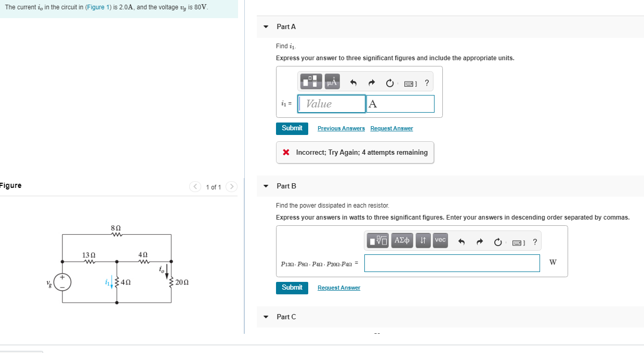The image size is (644, 353).
Task: Go to next figure
Action: pyautogui.click(x=232, y=187)
